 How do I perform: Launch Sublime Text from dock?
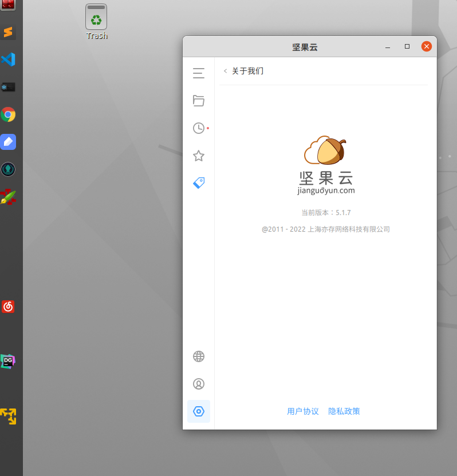tap(8, 32)
